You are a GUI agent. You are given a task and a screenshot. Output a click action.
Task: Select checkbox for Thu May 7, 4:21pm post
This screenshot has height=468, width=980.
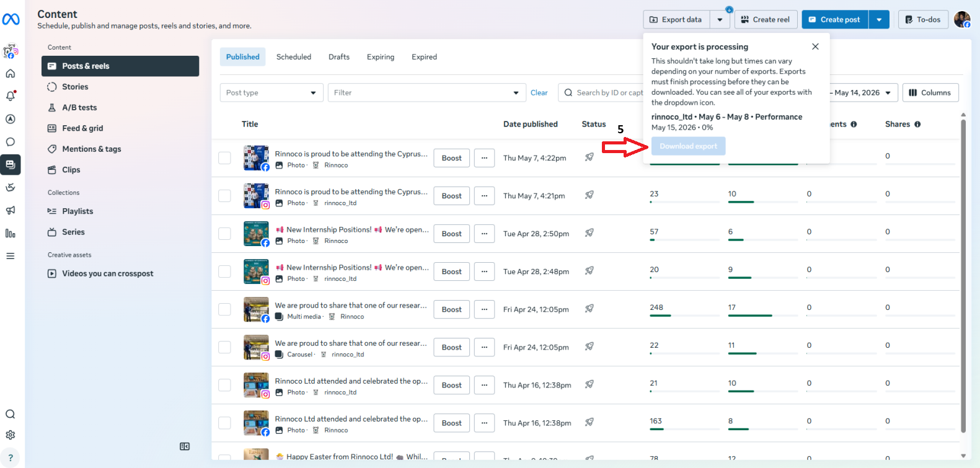click(x=224, y=196)
